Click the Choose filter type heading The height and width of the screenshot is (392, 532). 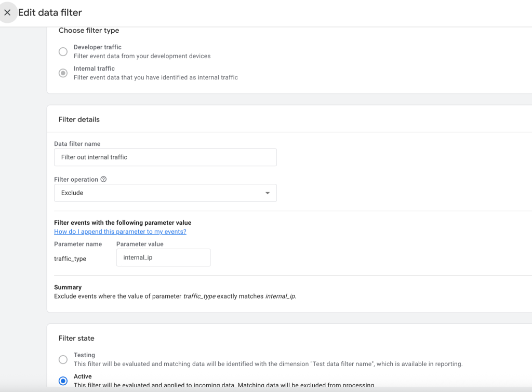click(89, 31)
